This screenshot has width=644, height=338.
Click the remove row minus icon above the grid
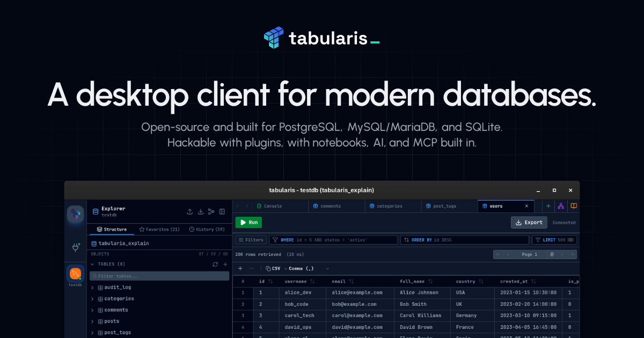(x=251, y=268)
